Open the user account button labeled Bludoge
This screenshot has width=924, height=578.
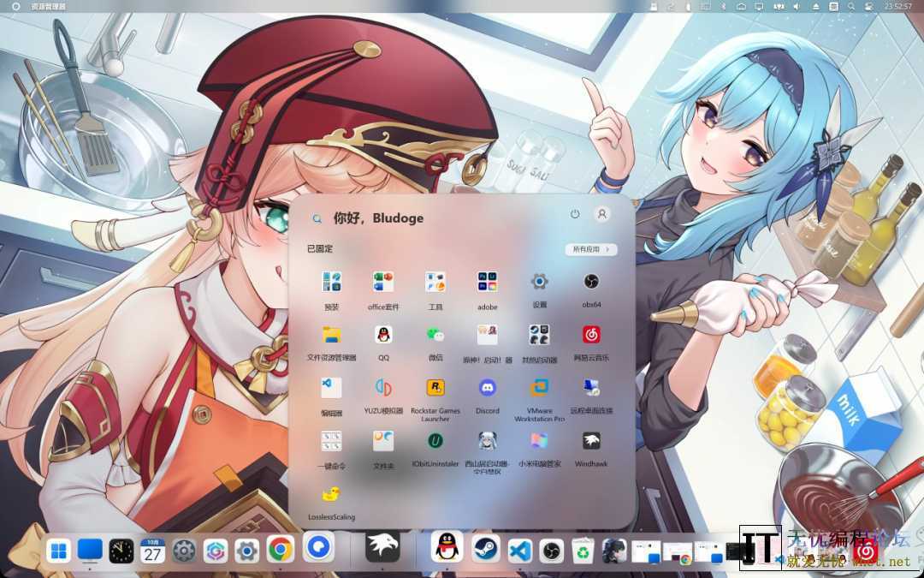[601, 213]
